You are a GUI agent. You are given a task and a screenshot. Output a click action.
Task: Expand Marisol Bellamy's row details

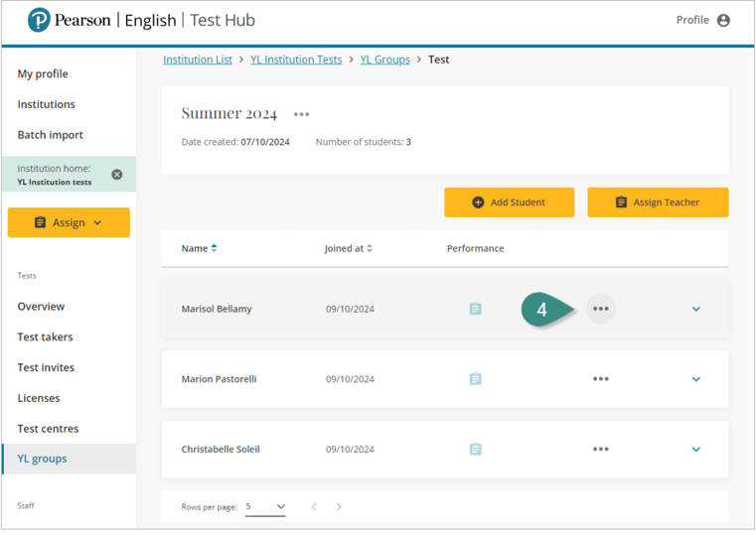(695, 309)
